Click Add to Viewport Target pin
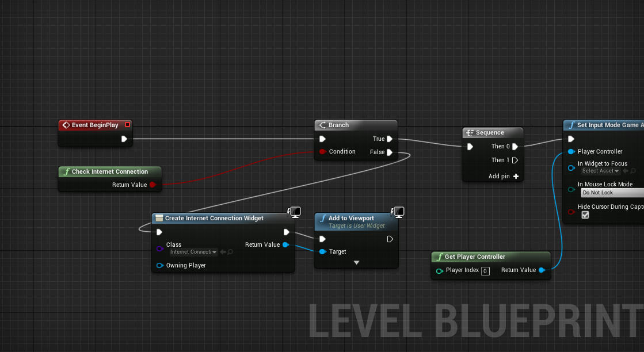This screenshot has height=352, width=644. click(322, 251)
